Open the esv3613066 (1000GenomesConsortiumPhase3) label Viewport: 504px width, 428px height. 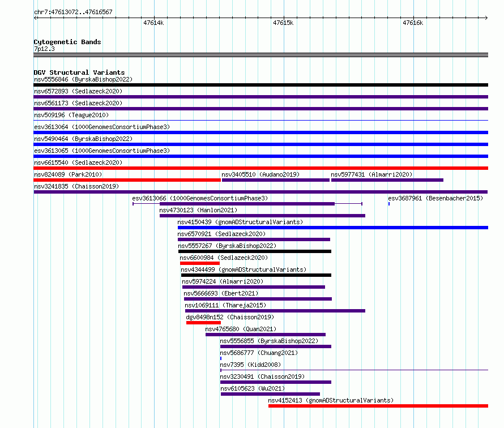[200, 198]
